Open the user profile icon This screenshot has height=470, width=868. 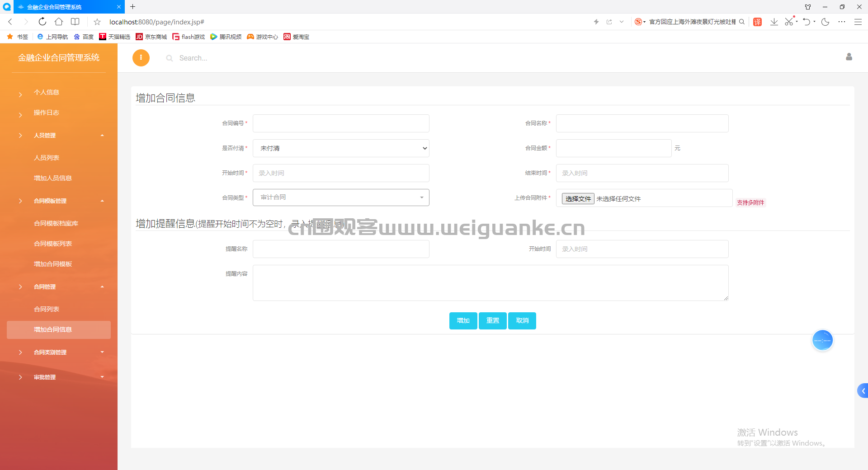coord(849,57)
